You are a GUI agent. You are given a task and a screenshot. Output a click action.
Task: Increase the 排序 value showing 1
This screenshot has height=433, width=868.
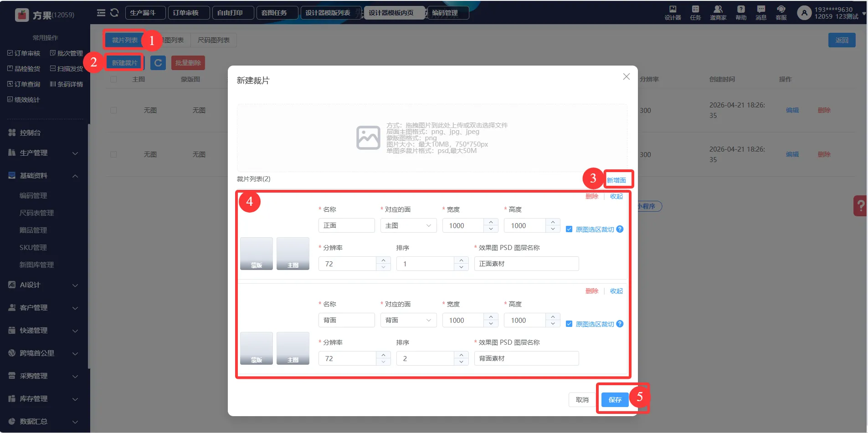461,260
